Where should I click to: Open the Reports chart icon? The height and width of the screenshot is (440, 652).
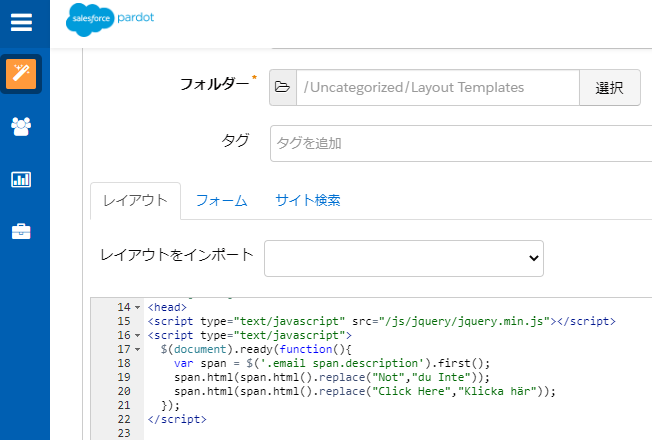21,180
